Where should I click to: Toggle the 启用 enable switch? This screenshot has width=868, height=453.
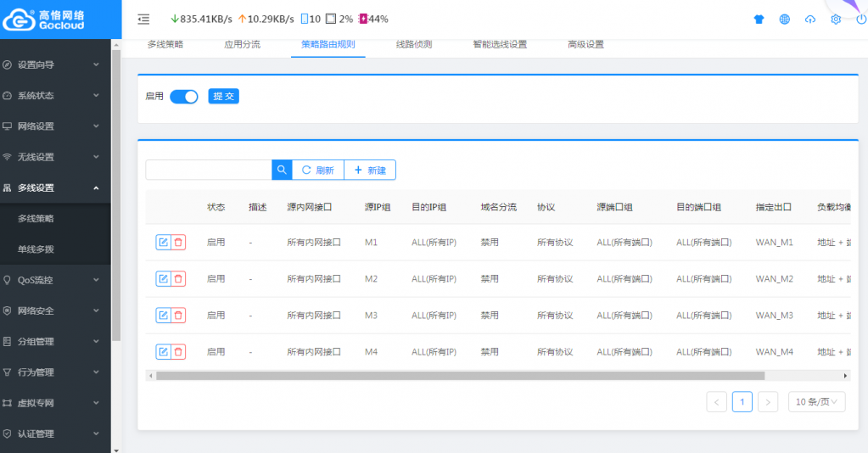pyautogui.click(x=184, y=97)
